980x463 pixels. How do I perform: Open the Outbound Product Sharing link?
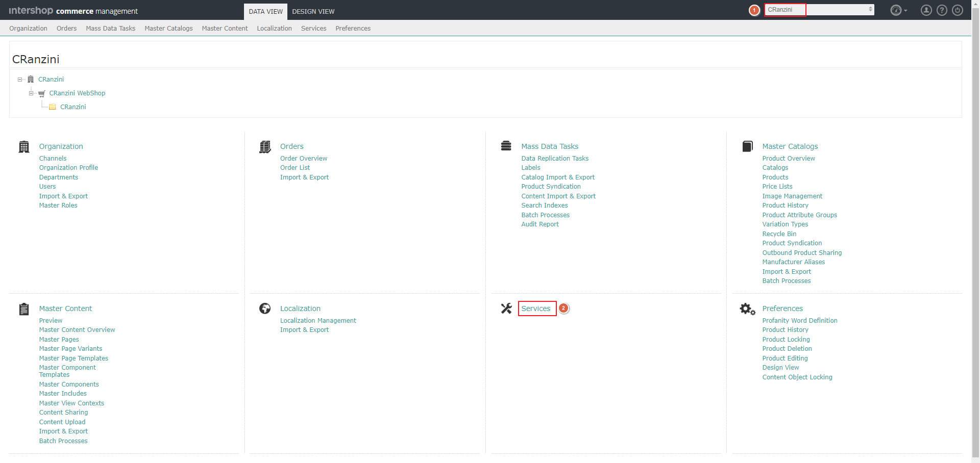click(802, 253)
